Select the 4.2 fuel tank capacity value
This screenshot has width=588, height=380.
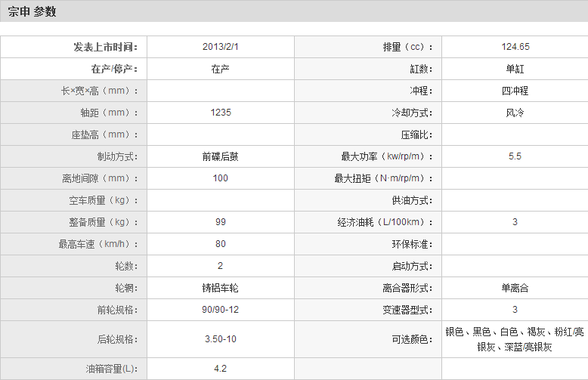(x=221, y=369)
